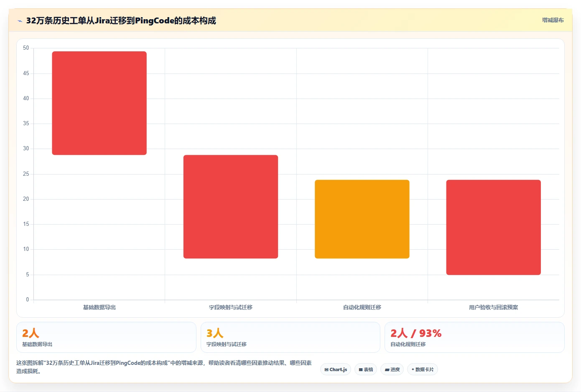
Task: Click the 自动化规则迁移 x-axis label
Action: pos(362,307)
